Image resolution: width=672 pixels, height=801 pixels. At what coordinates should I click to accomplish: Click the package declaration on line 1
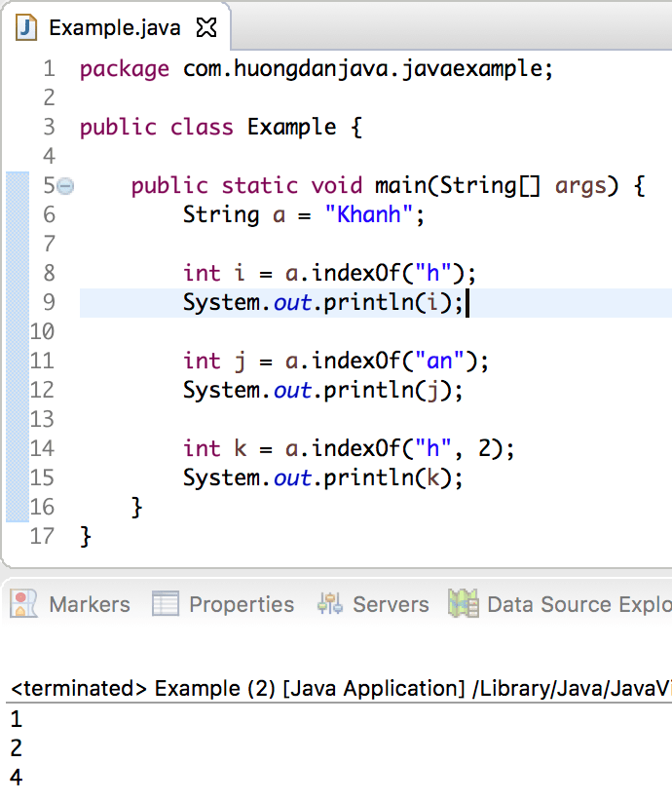point(317,69)
